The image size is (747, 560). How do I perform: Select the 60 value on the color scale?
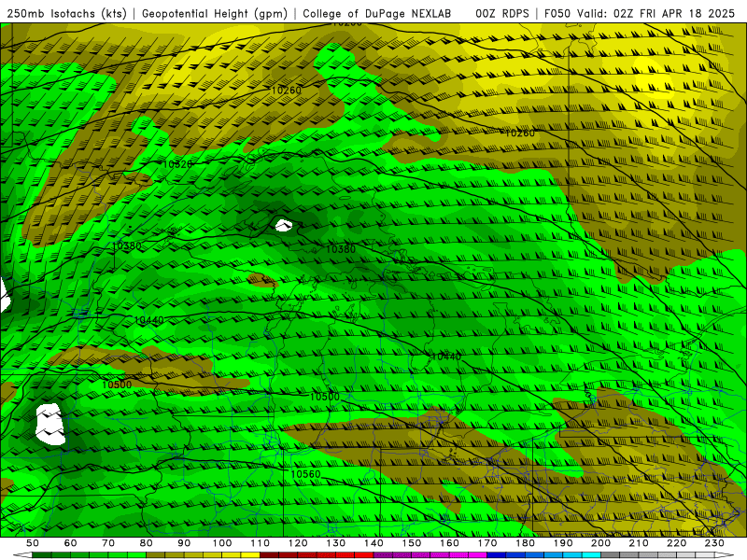click(70, 543)
